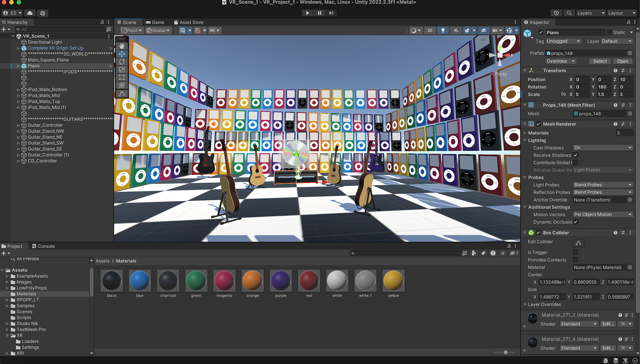Open the ES account dropdown
The image size is (640, 364).
pos(12,13)
